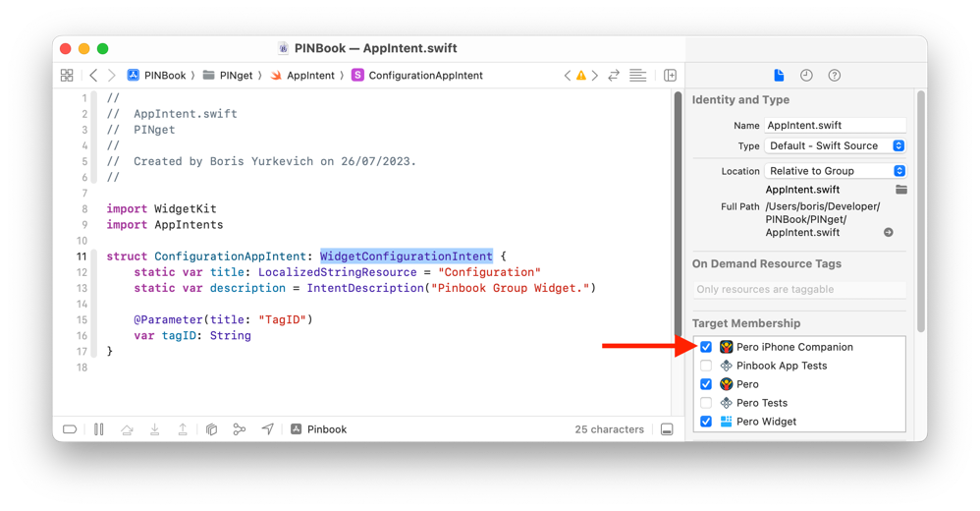Reveal full path in Finder arrow
980x511 pixels.
[888, 232]
